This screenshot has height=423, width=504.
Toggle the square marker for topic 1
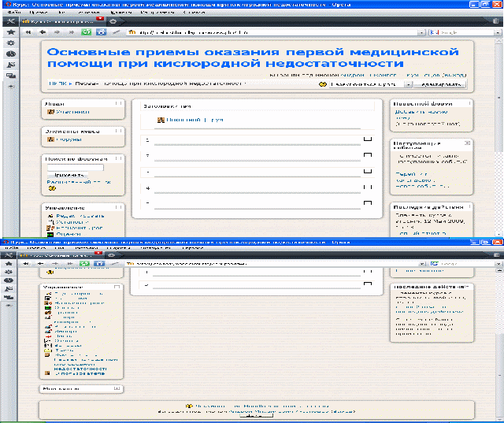(x=367, y=140)
